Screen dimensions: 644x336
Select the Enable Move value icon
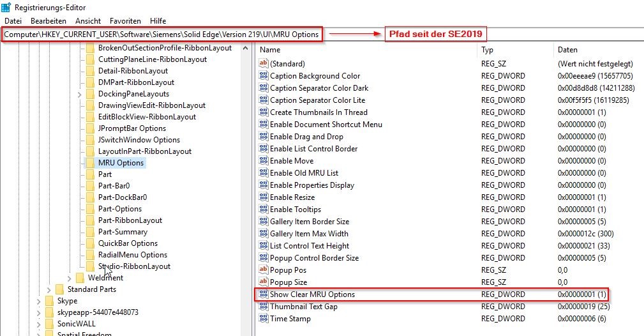click(x=263, y=160)
